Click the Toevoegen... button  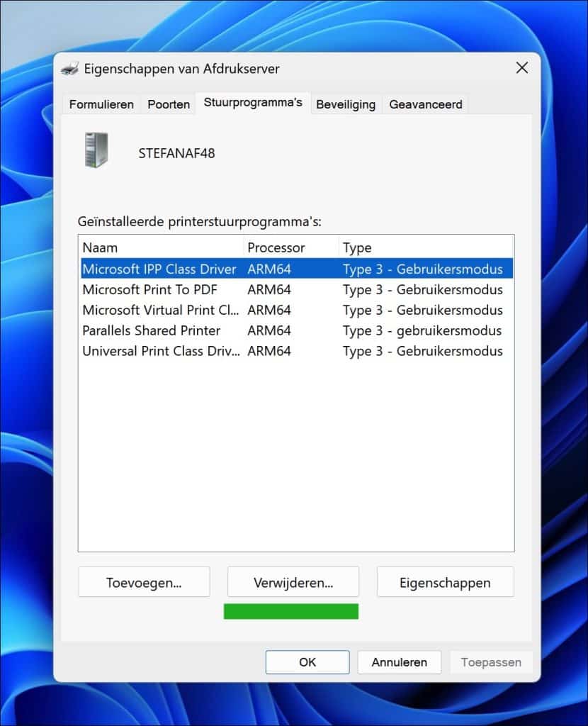(x=144, y=582)
